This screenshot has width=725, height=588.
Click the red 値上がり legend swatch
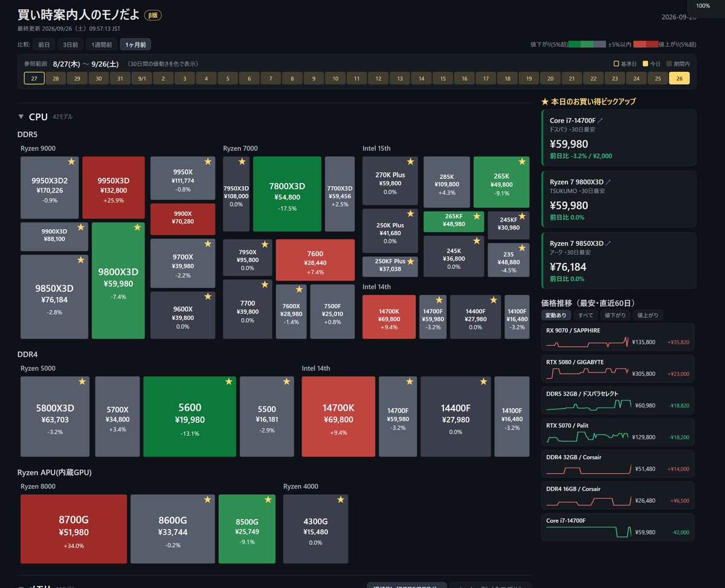pos(645,44)
